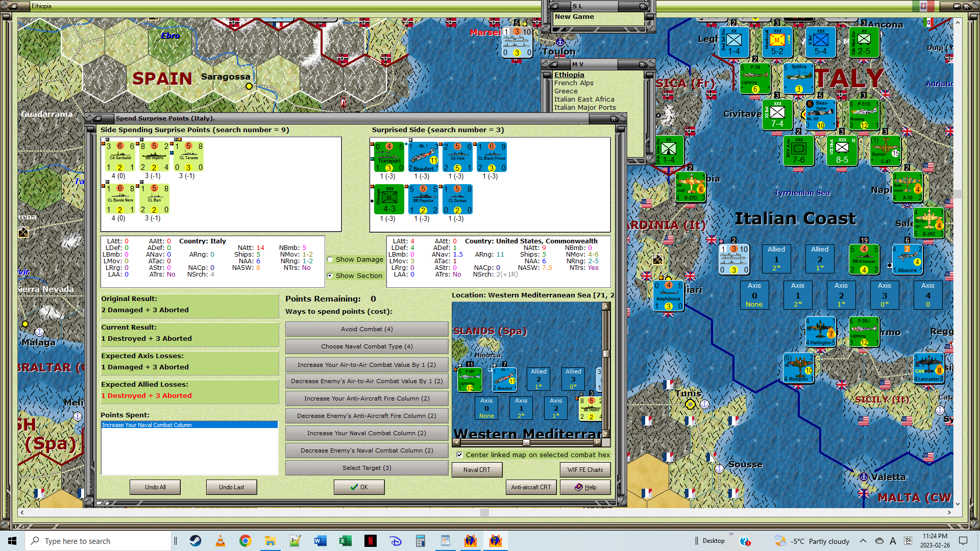
Task: Select Italian Major Ports map view
Action: tap(585, 108)
